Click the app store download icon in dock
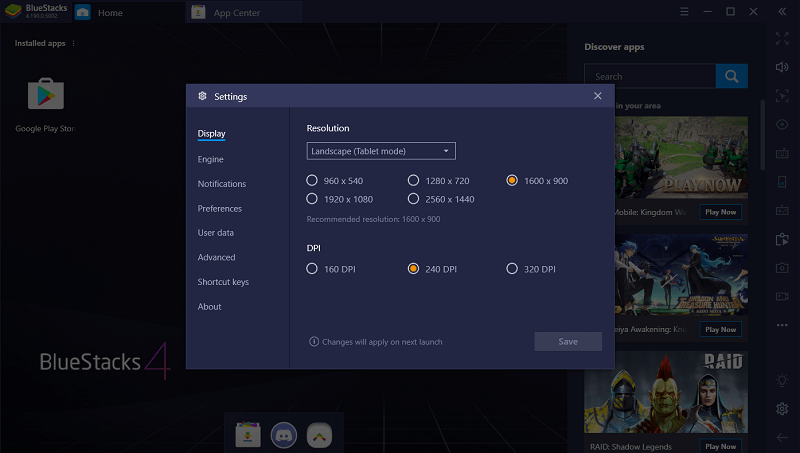 pyautogui.click(x=248, y=435)
